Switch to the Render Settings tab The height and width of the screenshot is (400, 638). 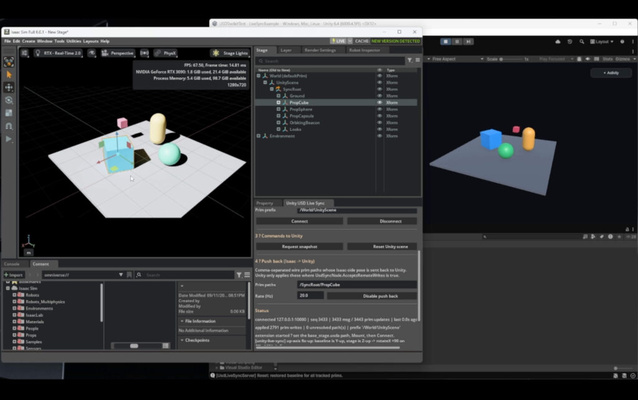[320, 50]
